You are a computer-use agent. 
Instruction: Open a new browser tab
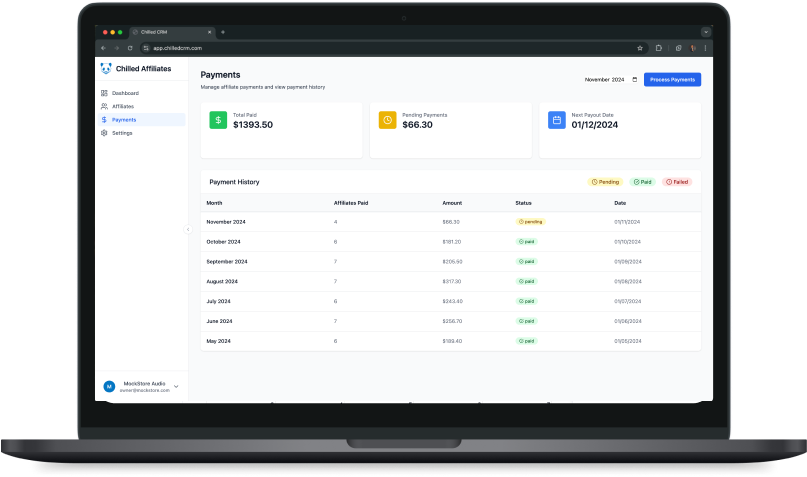pos(223,32)
